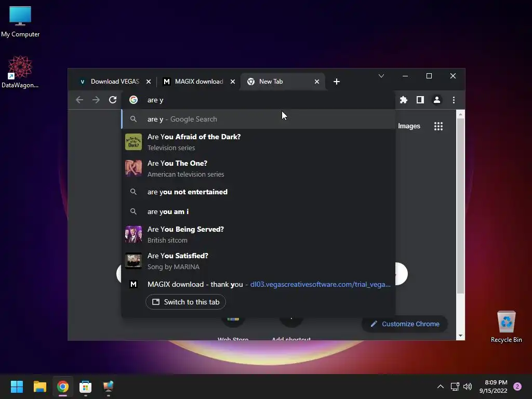This screenshot has height=399, width=532.
Task: Open the notification badge showing 2
Action: (x=517, y=387)
